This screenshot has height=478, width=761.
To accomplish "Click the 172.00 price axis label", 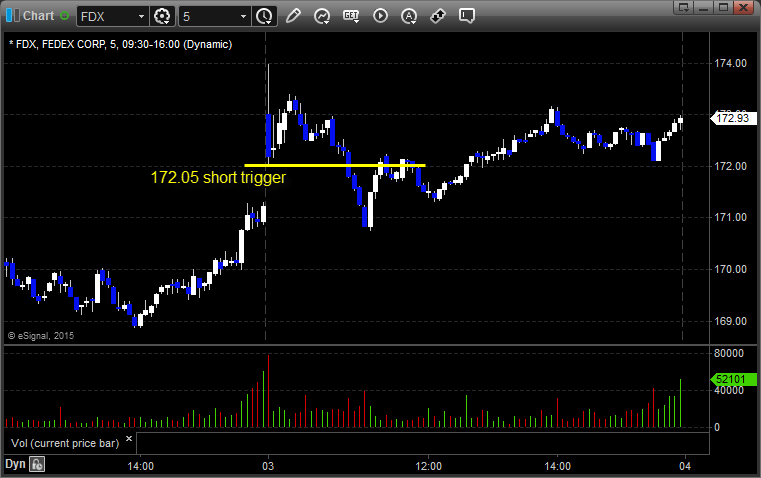I will tap(730, 166).
